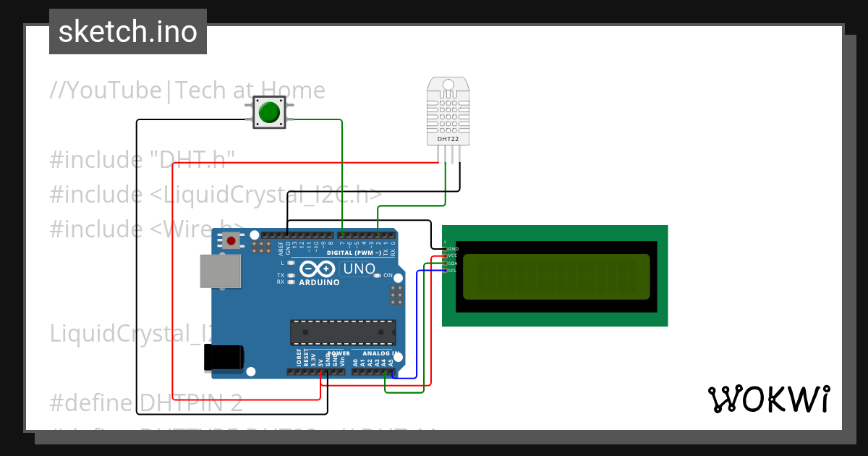The height and width of the screenshot is (456, 868).
Task: Select the A4 analog input pin
Action: 384,372
